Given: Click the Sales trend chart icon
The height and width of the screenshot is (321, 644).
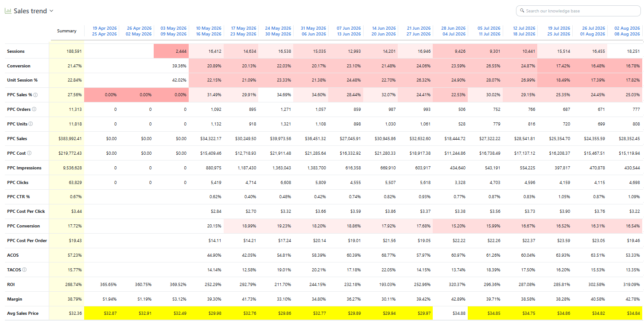Looking at the screenshot, I should click(8, 11).
